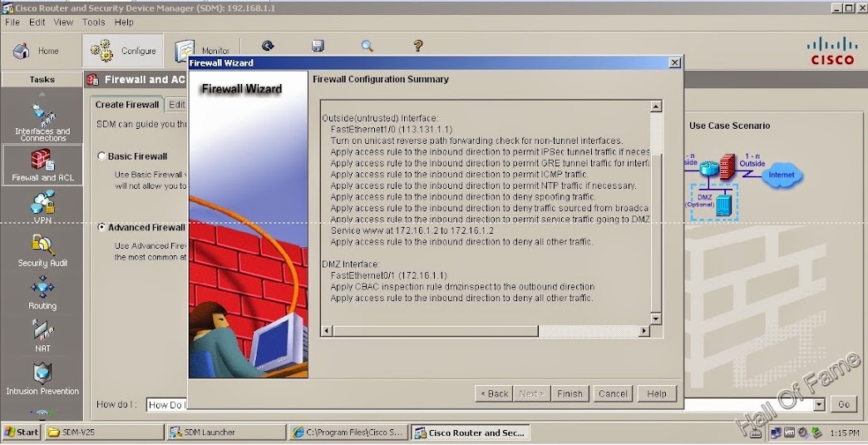The height and width of the screenshot is (445, 868).
Task: Open the NAT task
Action: [42, 335]
